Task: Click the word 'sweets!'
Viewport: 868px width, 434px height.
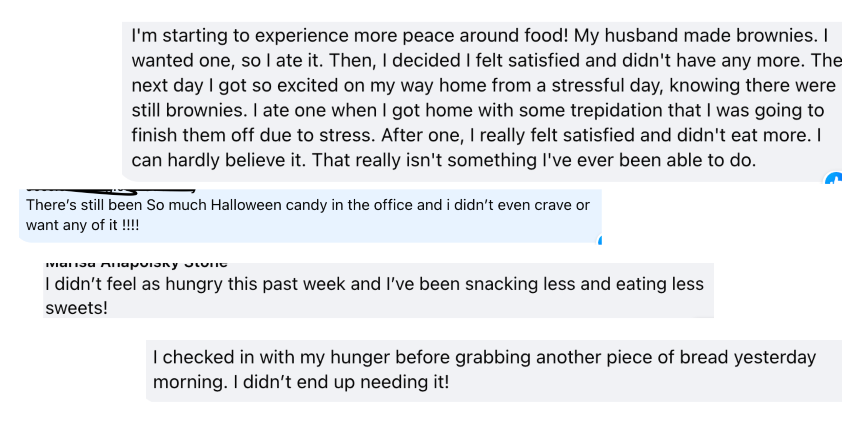Action: (x=77, y=308)
